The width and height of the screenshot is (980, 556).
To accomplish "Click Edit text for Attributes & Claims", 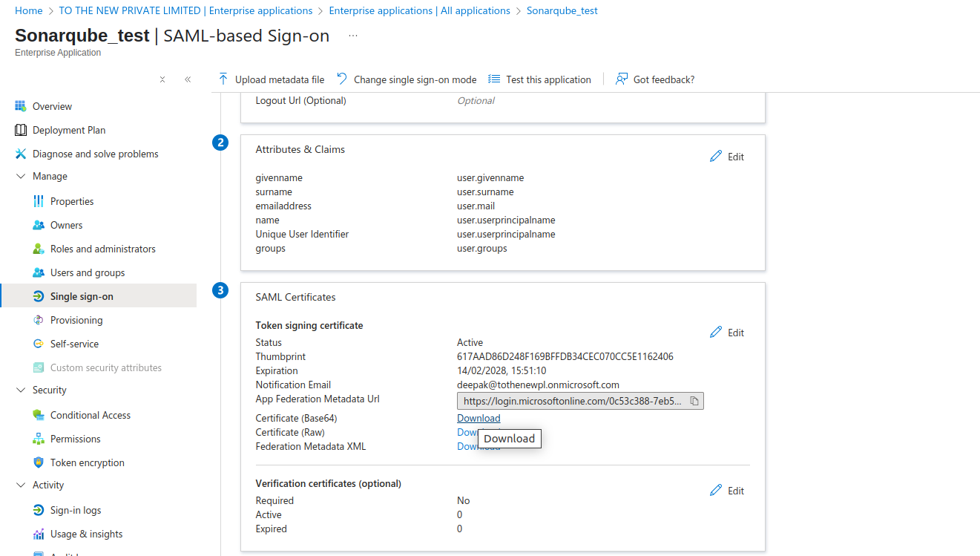I will coord(736,157).
